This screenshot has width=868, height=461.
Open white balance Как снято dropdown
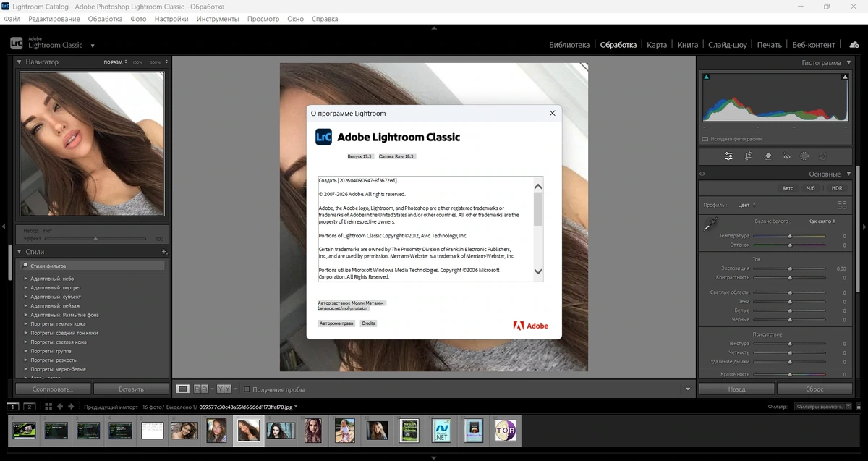pyautogui.click(x=822, y=221)
